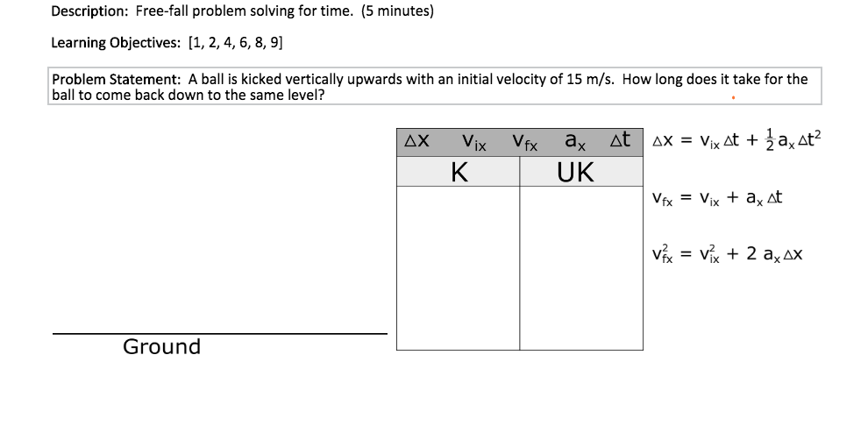Select the a_x variable header
Image resolution: width=868 pixels, height=433 pixels.
click(x=576, y=141)
